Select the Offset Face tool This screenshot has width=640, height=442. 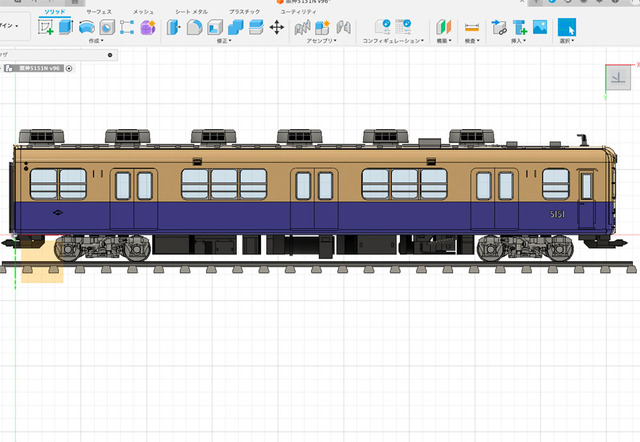[x=256, y=27]
